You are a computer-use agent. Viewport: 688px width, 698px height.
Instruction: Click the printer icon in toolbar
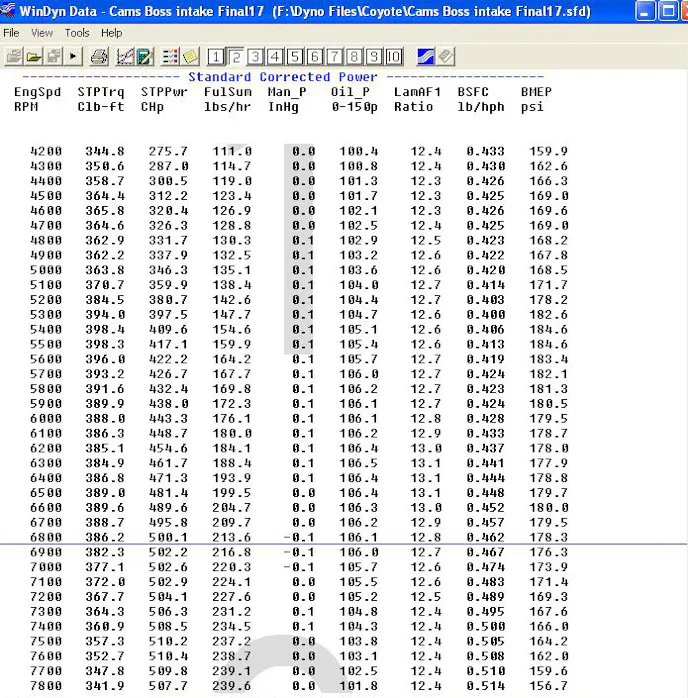point(100,56)
